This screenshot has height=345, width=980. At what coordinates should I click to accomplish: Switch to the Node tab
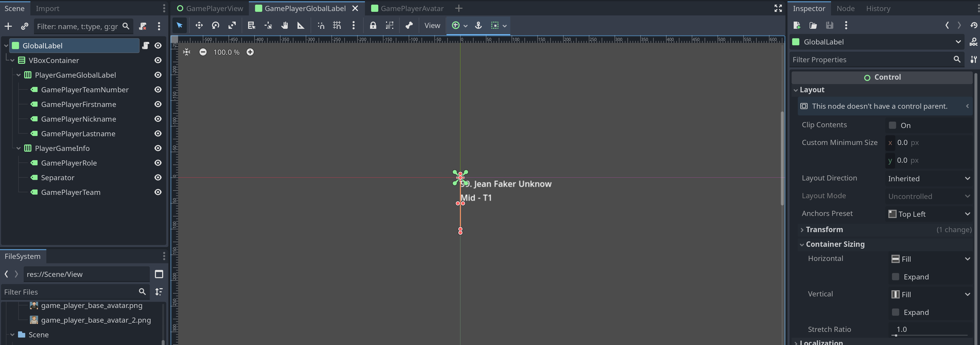click(845, 8)
